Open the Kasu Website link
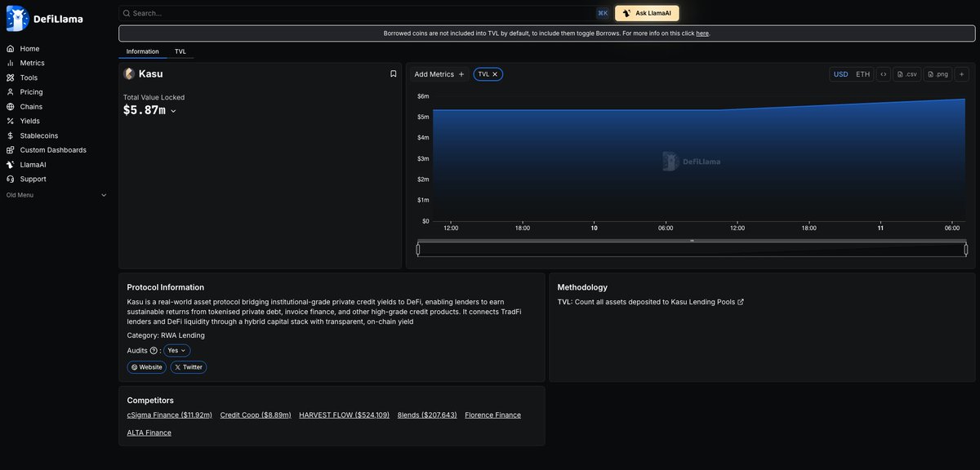The width and height of the screenshot is (980, 470). [147, 367]
